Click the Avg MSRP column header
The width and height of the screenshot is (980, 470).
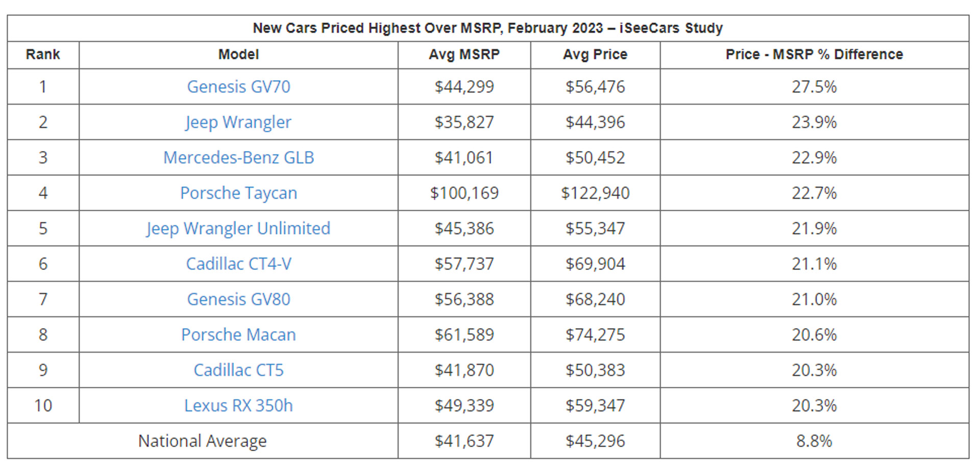click(x=464, y=55)
